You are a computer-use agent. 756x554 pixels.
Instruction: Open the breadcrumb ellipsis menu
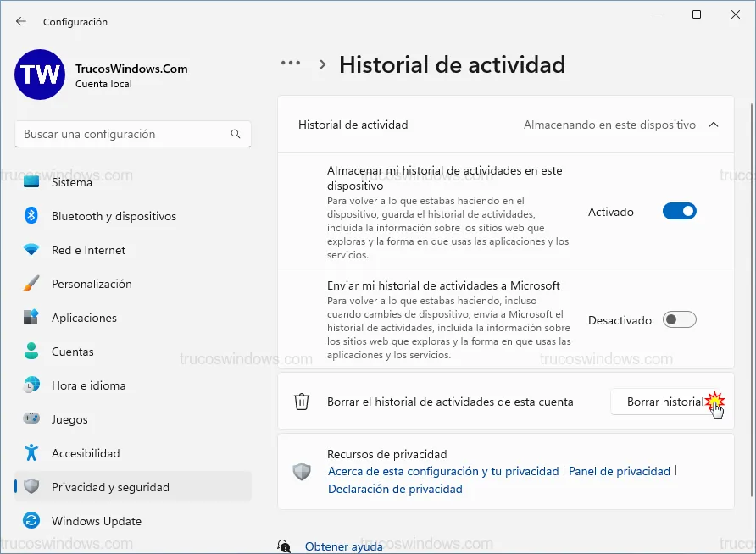pos(291,64)
